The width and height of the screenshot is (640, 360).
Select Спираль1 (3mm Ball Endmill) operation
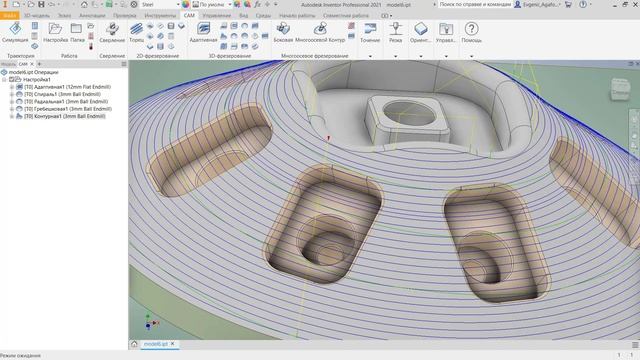pyautogui.click(x=62, y=94)
